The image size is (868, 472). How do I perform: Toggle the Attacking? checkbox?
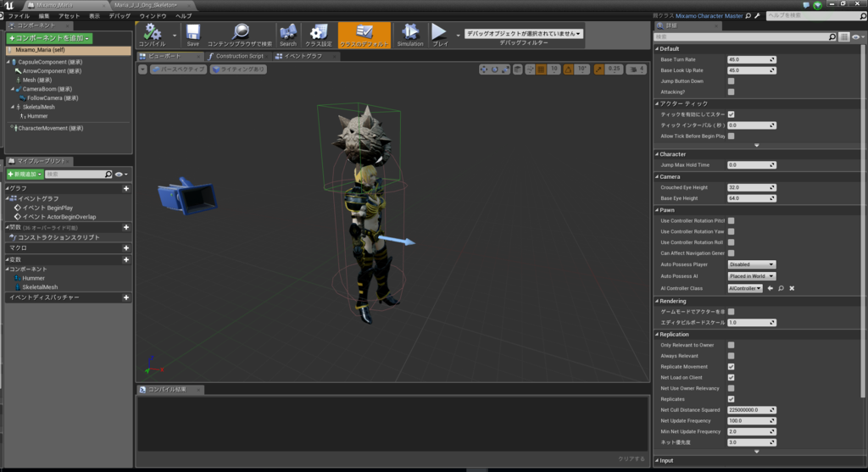point(732,92)
